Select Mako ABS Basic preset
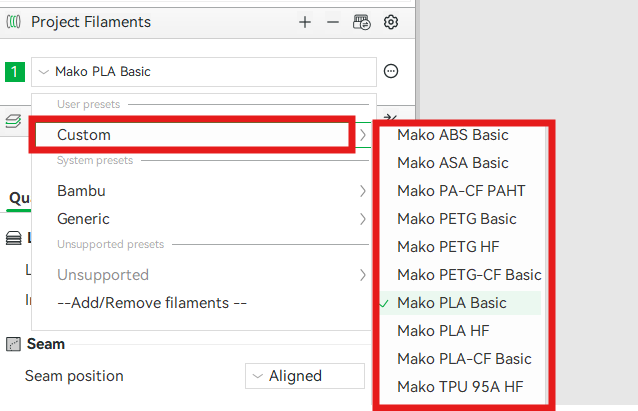Viewport: 638px width, 411px height. click(453, 135)
